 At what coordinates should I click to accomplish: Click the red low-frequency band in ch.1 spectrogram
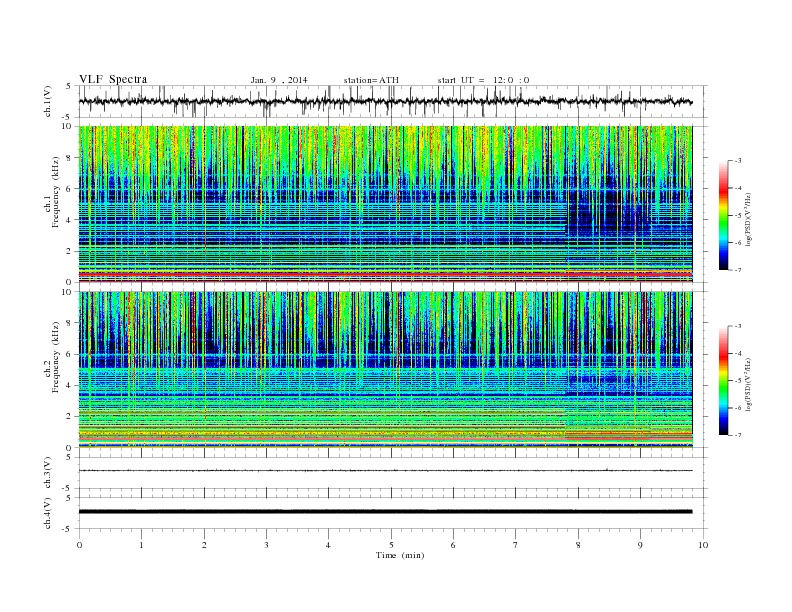(x=385, y=274)
